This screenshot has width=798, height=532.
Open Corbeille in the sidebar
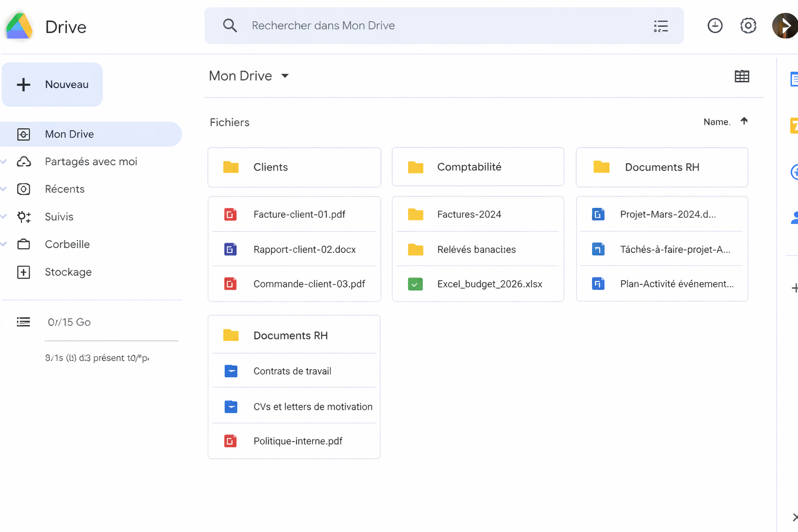click(x=67, y=244)
